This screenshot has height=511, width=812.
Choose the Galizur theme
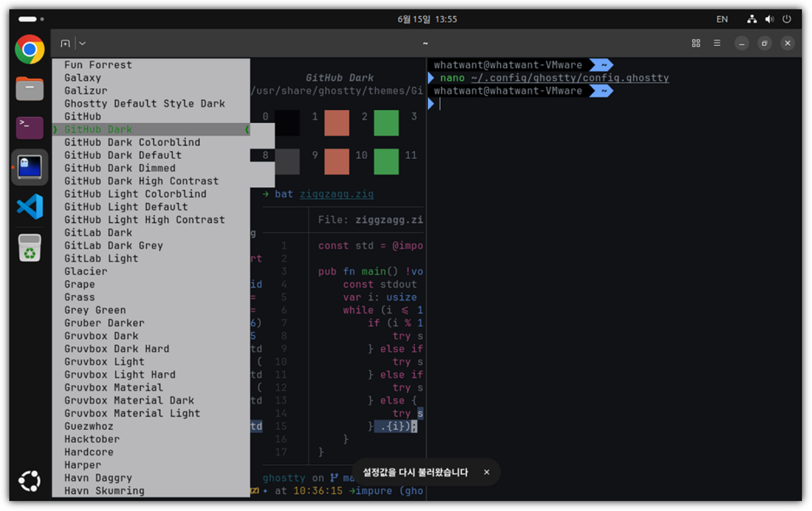[151, 90]
